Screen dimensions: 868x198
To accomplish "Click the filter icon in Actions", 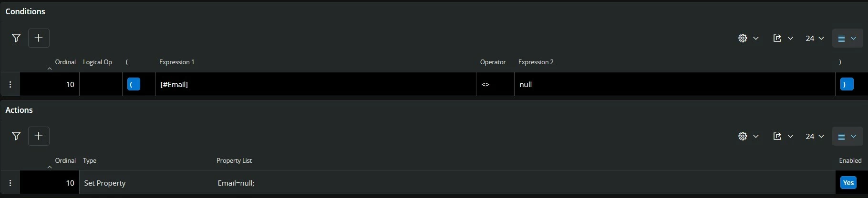I will tap(16, 136).
